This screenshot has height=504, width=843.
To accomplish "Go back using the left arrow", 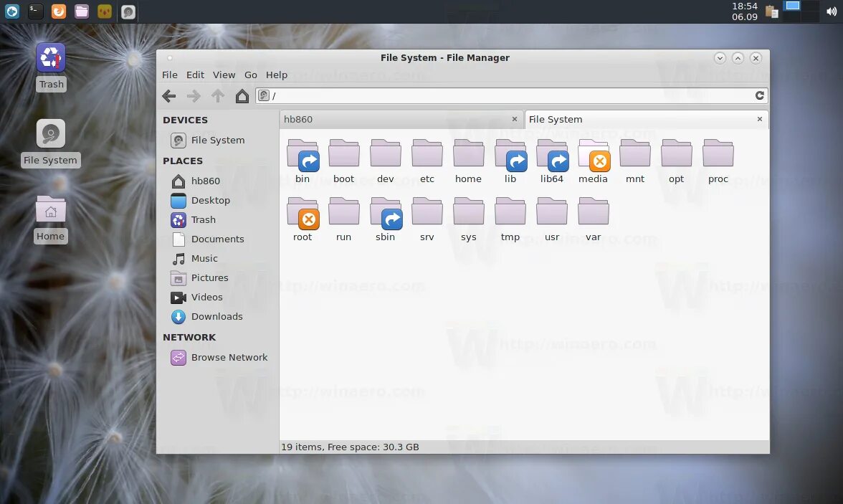I will (169, 96).
